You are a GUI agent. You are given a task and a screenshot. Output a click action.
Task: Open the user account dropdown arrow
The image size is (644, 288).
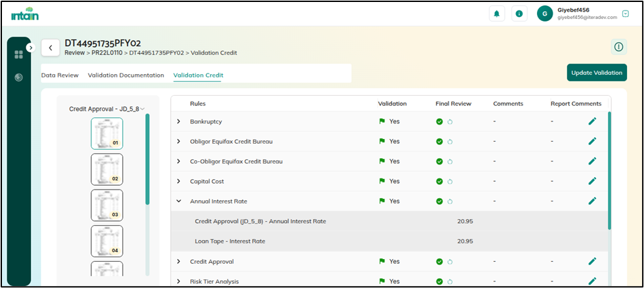pos(625,14)
